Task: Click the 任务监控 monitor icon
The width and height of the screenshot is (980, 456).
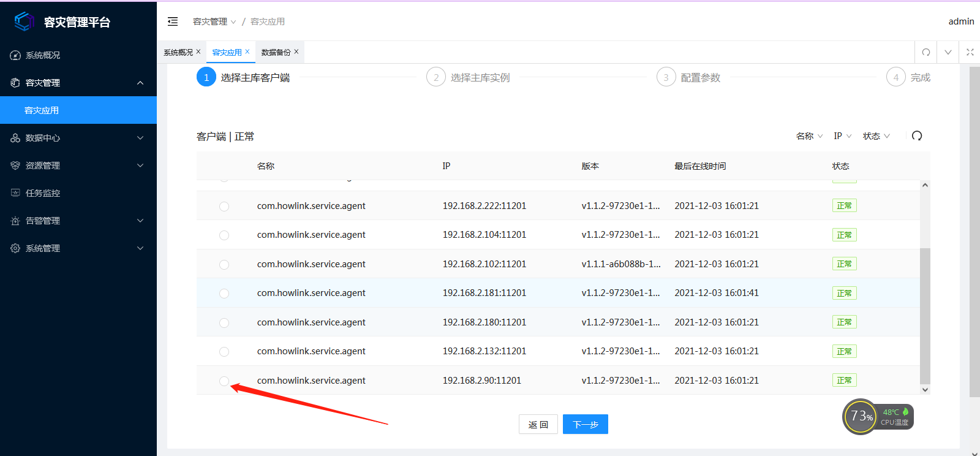Action: 15,193
